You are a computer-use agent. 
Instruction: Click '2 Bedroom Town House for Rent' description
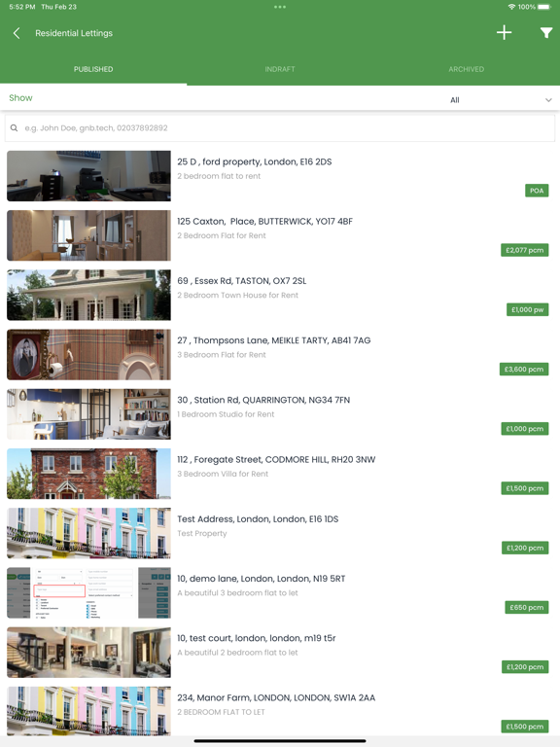coord(237,296)
